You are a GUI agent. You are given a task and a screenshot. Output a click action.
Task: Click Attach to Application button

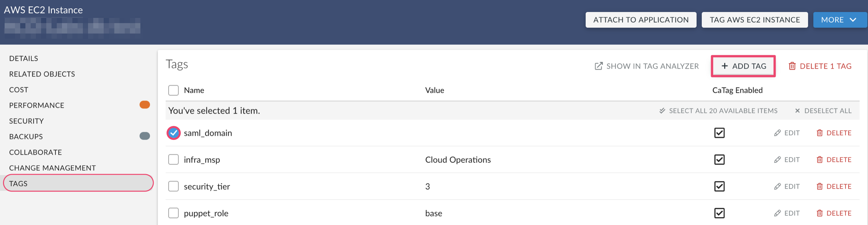click(640, 20)
